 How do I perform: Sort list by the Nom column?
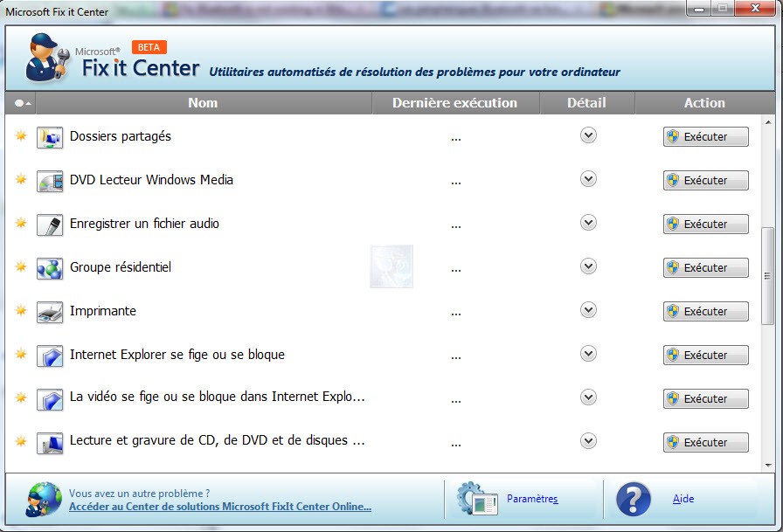point(204,103)
